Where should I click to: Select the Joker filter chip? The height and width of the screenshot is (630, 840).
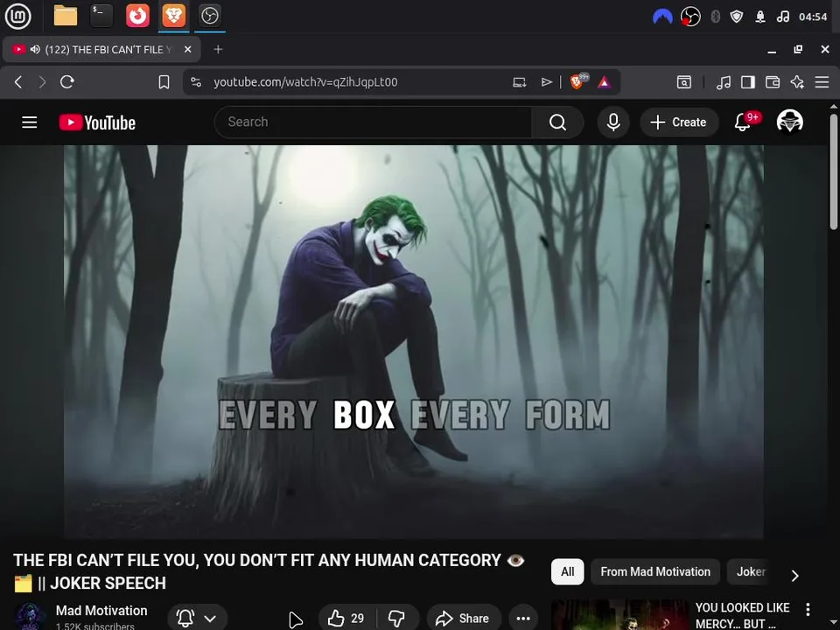click(750, 571)
